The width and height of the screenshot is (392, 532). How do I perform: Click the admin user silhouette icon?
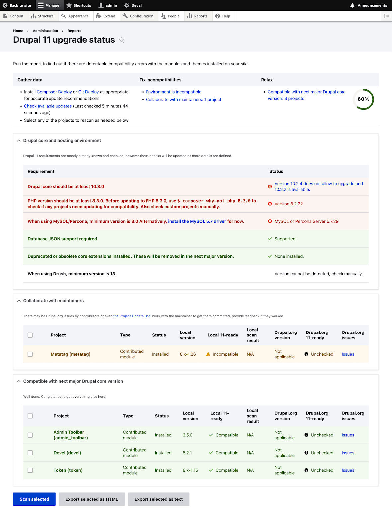101,5
